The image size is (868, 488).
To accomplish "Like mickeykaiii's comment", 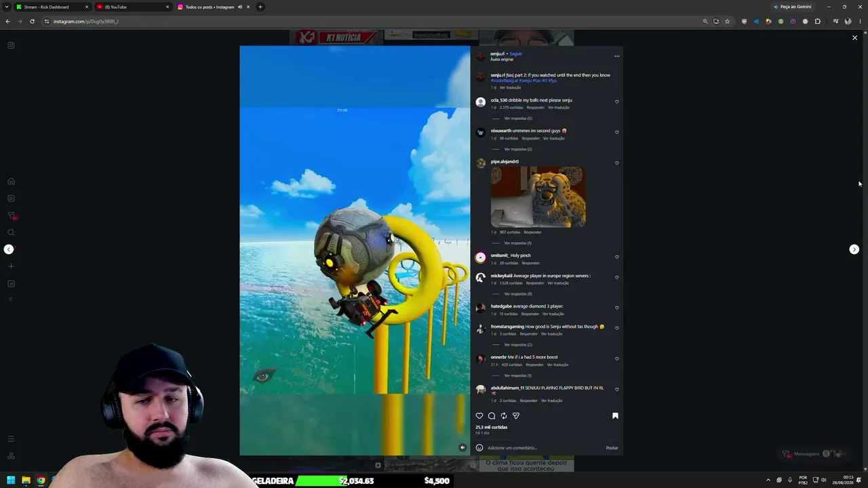I will point(616,277).
